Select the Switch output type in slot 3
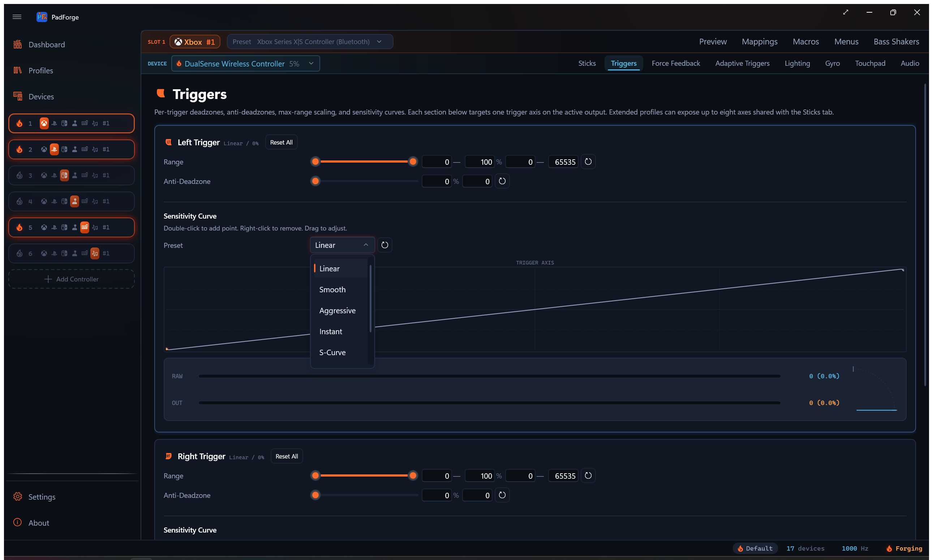933x560 pixels. [65, 176]
